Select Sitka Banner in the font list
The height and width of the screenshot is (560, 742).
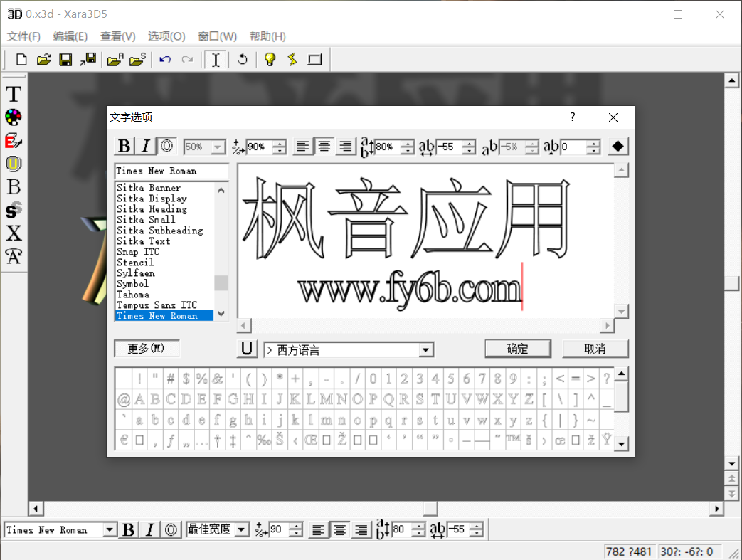[x=164, y=188]
